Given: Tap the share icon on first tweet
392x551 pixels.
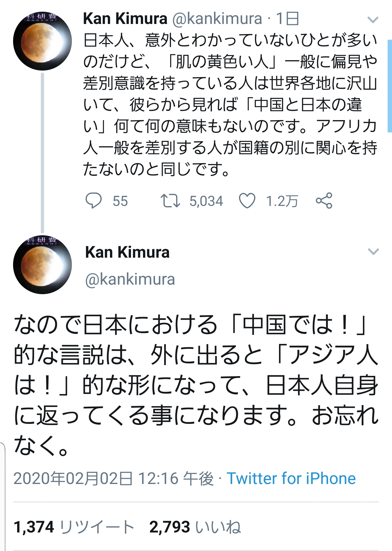Looking at the screenshot, I should coord(324,201).
